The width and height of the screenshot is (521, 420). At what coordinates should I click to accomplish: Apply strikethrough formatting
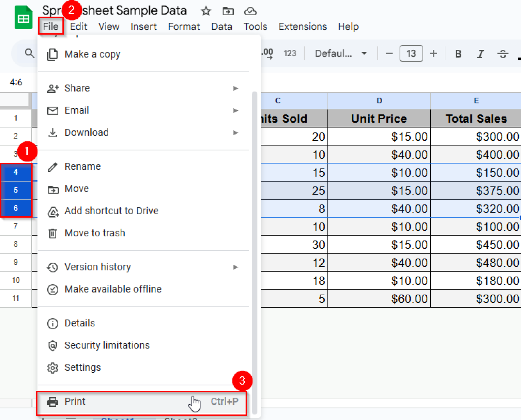click(503, 54)
